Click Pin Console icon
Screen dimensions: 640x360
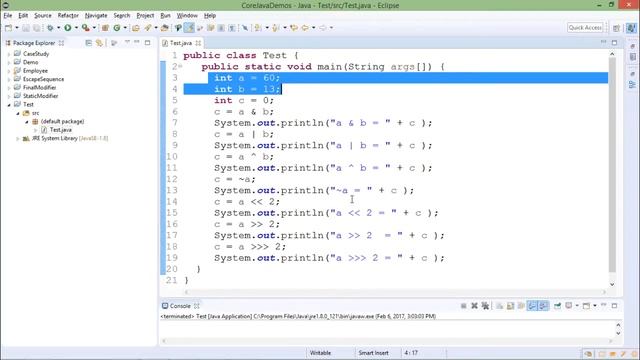pyautogui.click(x=557, y=306)
